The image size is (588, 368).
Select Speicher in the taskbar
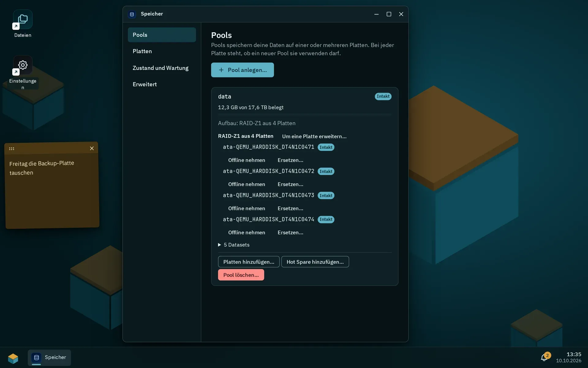coord(49,358)
